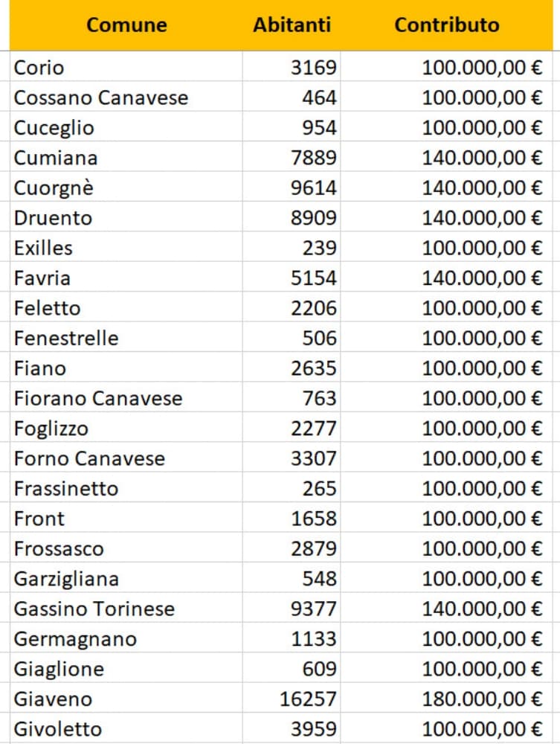
Task: Click Forno Canavese population 3307
Action: tap(314, 458)
